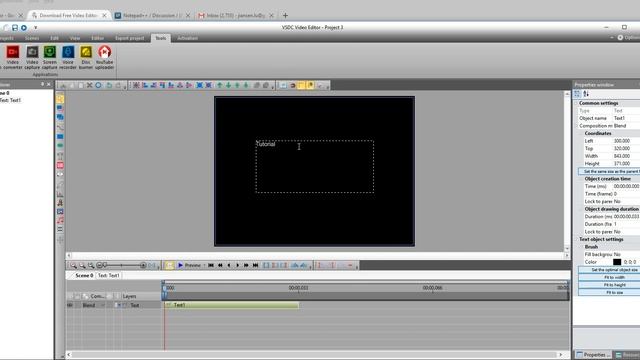This screenshot has height=360, width=640.
Task: Switch to Download Free Video Editor browser tab
Action: coord(69,16)
